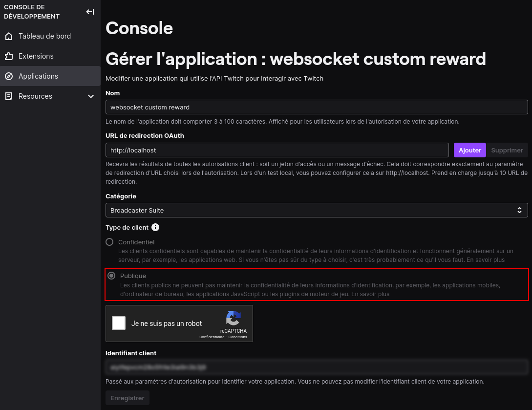This screenshot has height=410, width=532.
Task: Check the Je ne suis pas un robot box
Action: (119, 323)
